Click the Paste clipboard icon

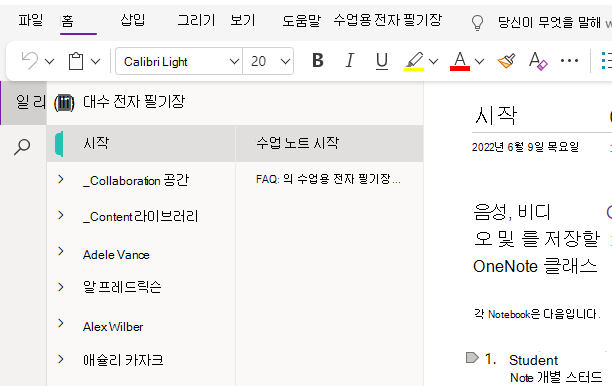[x=76, y=61]
